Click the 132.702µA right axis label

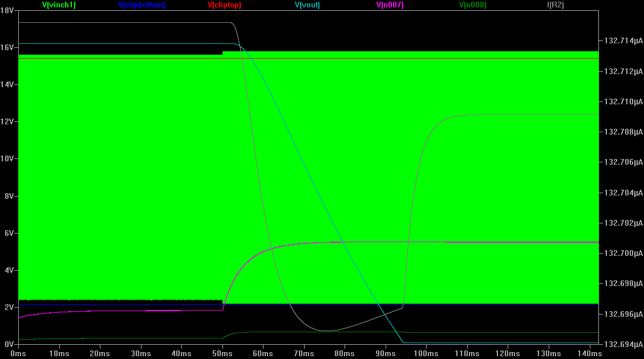click(623, 223)
